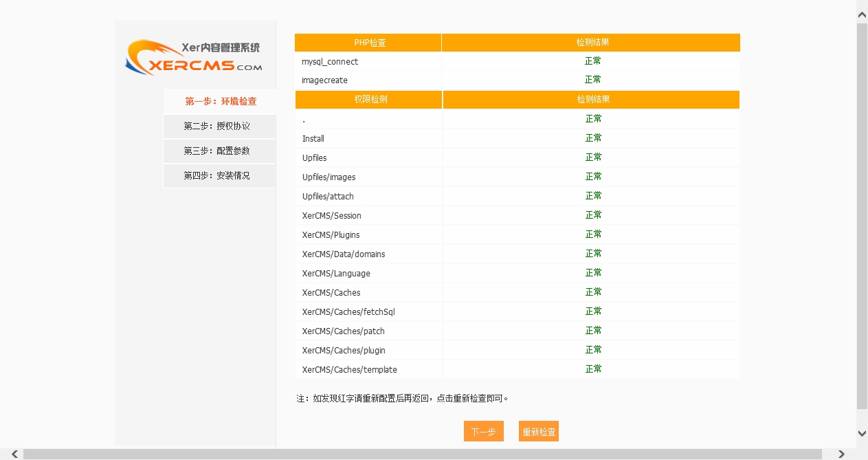
Task: Click the XerCMS logo image
Action: point(194,58)
